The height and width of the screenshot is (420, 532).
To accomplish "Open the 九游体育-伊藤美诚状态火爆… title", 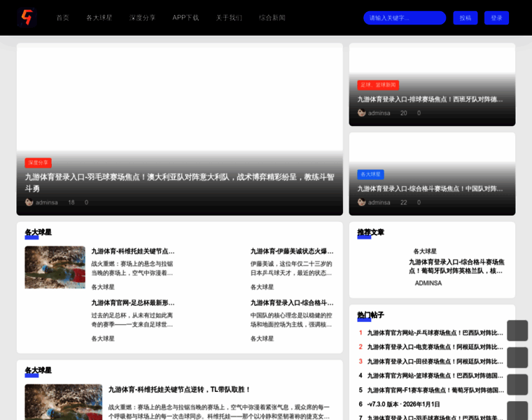I will 292,251.
